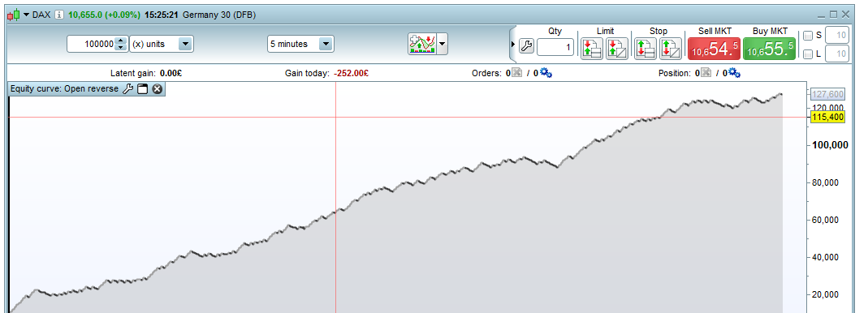Click the L value field showing 10
868x313 pixels.
point(837,54)
